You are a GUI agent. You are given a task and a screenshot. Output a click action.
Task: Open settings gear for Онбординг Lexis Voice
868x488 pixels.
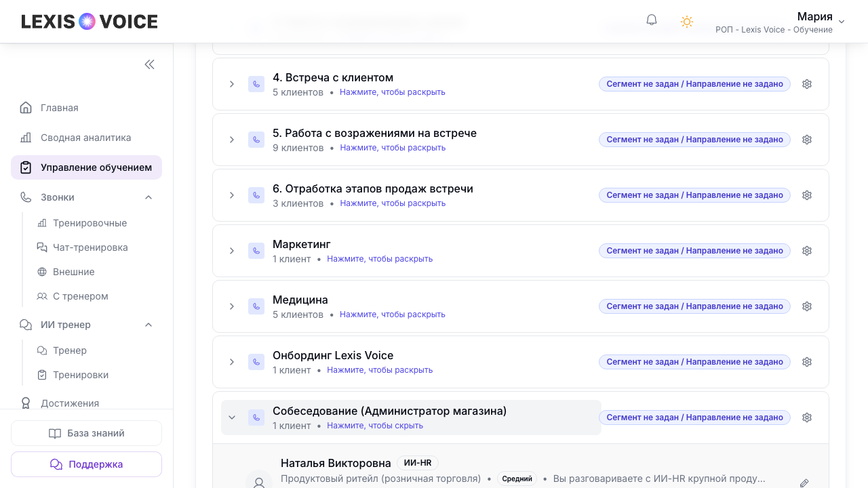[807, 362]
